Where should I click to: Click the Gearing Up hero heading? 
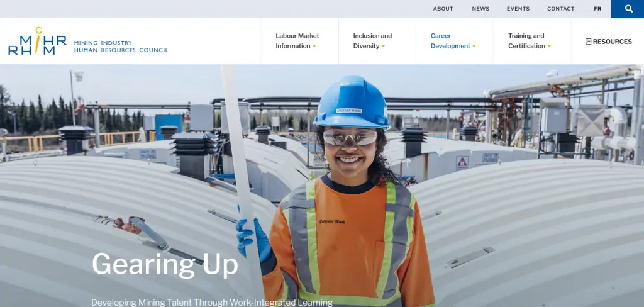[x=165, y=265]
